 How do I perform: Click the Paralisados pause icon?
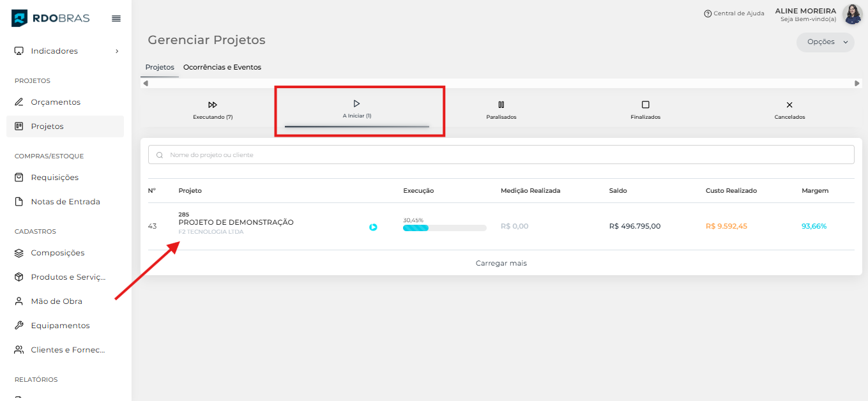click(x=501, y=105)
